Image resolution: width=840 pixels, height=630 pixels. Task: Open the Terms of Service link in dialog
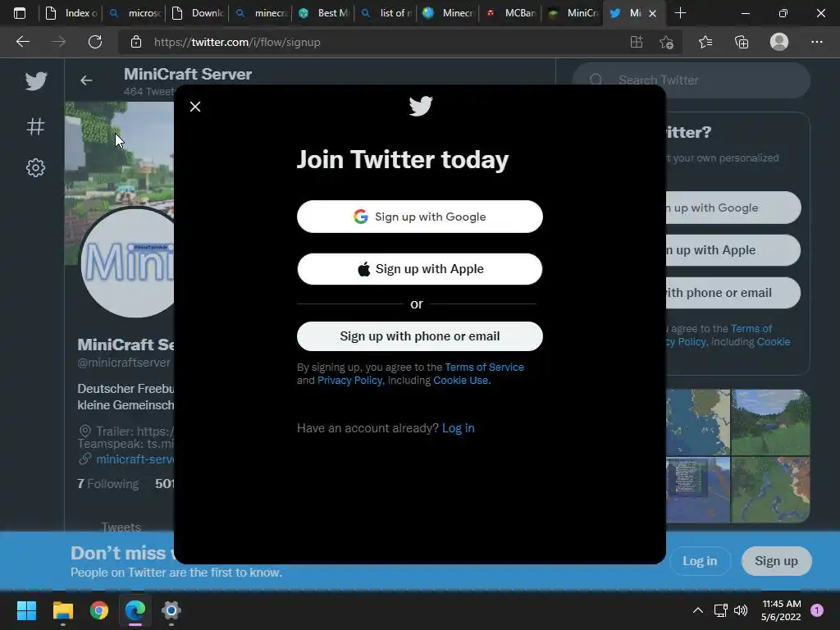484,367
